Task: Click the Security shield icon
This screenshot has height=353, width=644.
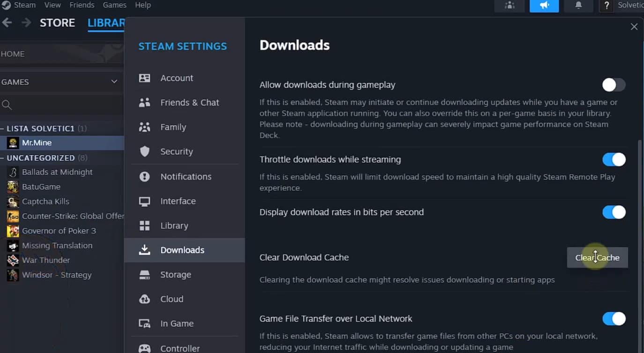Action: tap(145, 151)
